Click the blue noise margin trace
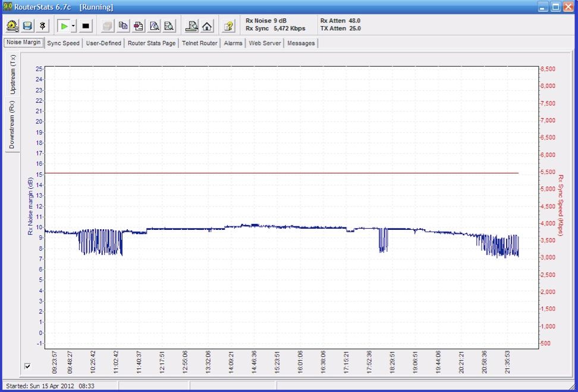This screenshot has height=392, width=578. [282, 228]
